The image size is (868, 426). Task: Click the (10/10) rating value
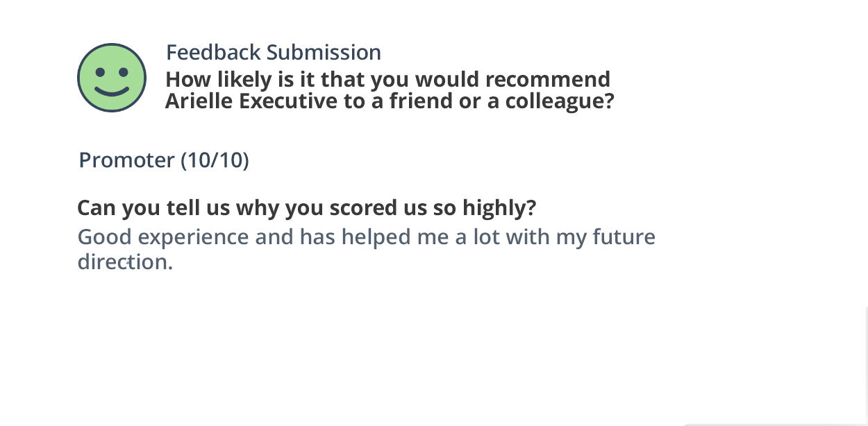tap(215, 160)
